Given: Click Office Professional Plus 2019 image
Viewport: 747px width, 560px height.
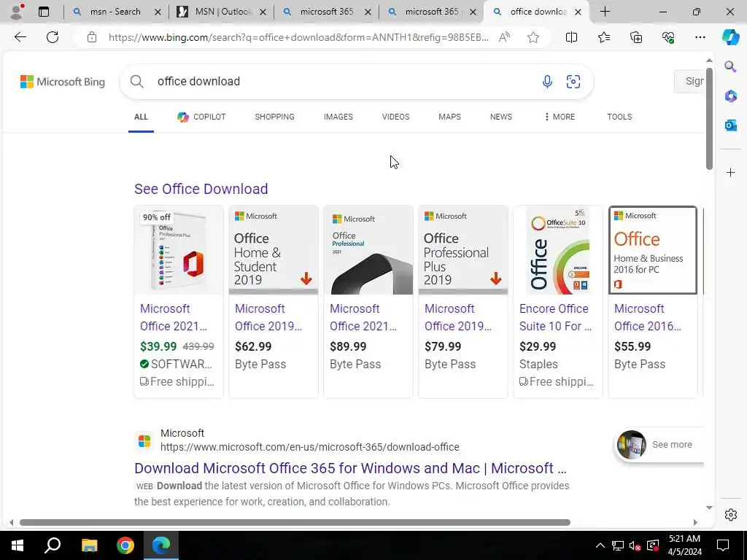Looking at the screenshot, I should click(463, 250).
